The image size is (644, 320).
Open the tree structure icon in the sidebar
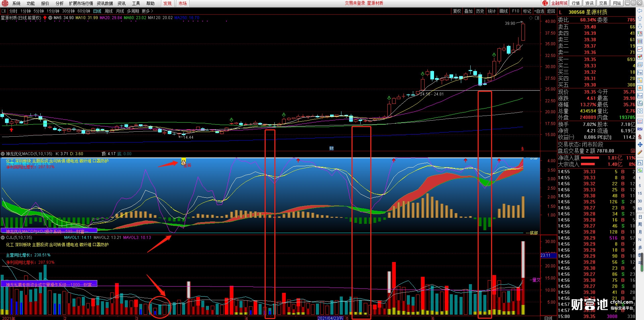640,80
